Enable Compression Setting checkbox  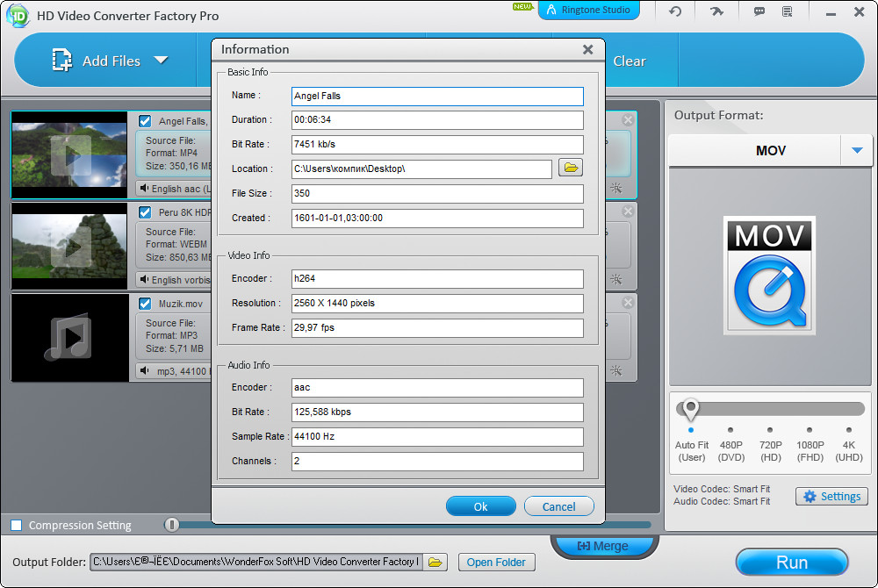pos(17,525)
